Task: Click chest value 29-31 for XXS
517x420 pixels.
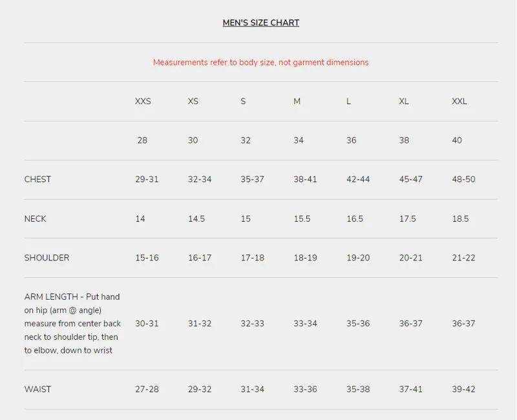Action: pos(147,180)
